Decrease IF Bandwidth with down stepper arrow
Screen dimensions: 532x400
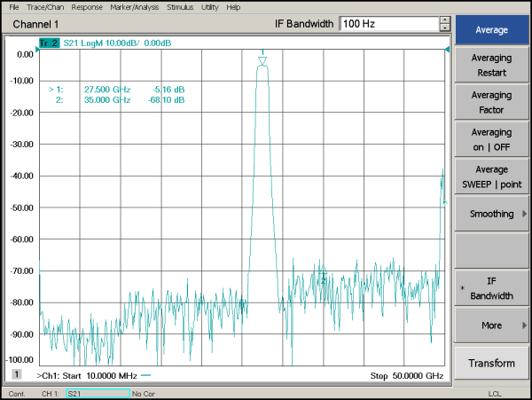[445, 27]
